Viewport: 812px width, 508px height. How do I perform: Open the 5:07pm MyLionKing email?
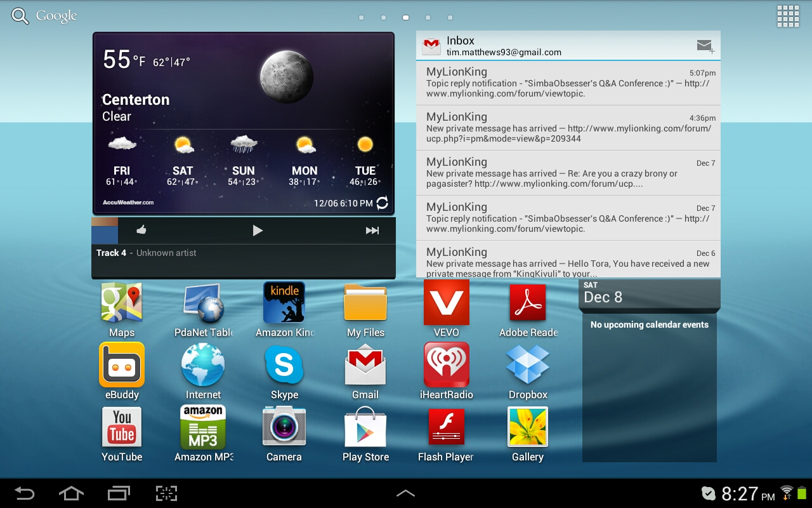coord(568,83)
